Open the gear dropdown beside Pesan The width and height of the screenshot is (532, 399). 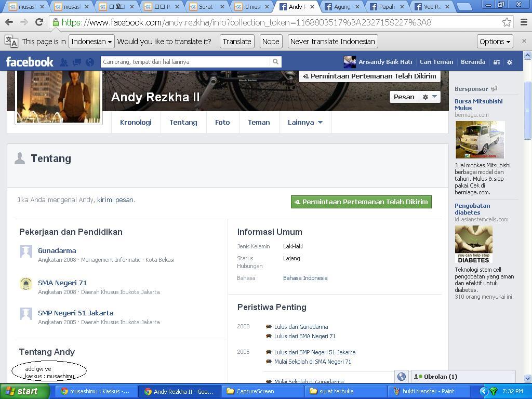430,97
